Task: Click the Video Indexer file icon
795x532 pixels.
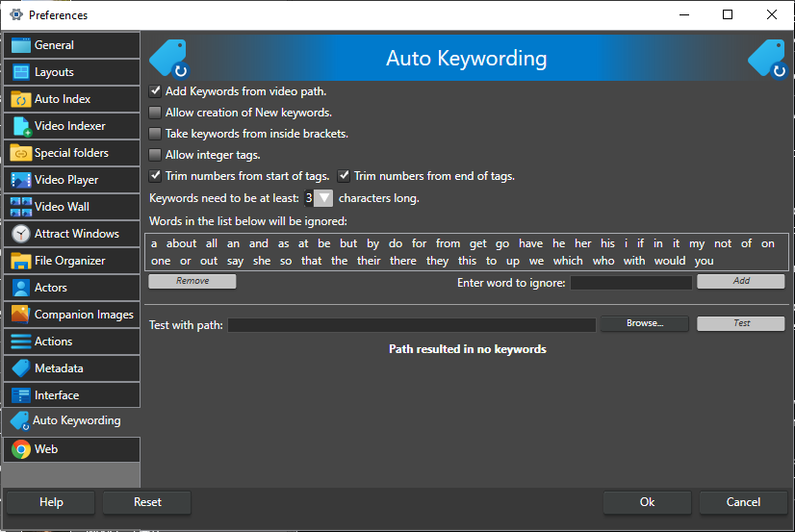Action: [20, 126]
